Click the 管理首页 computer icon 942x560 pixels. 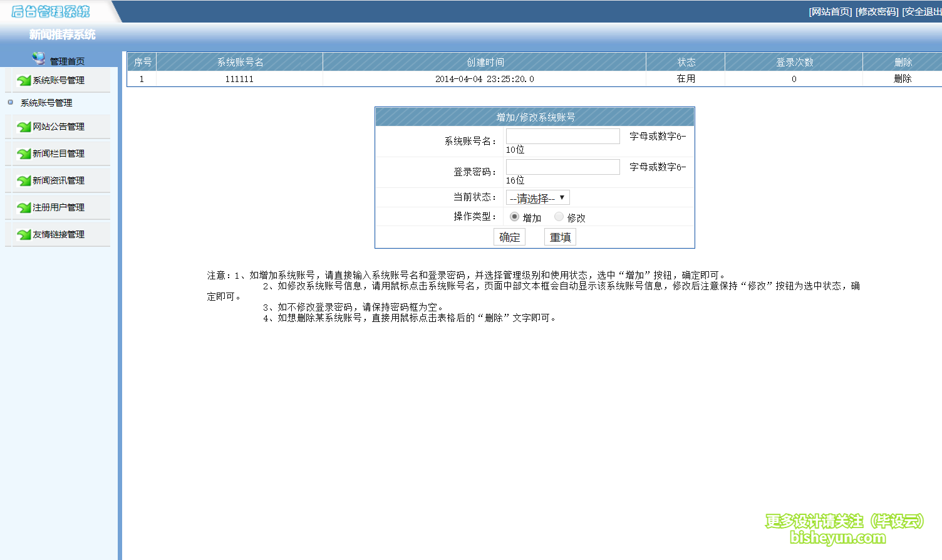39,58
